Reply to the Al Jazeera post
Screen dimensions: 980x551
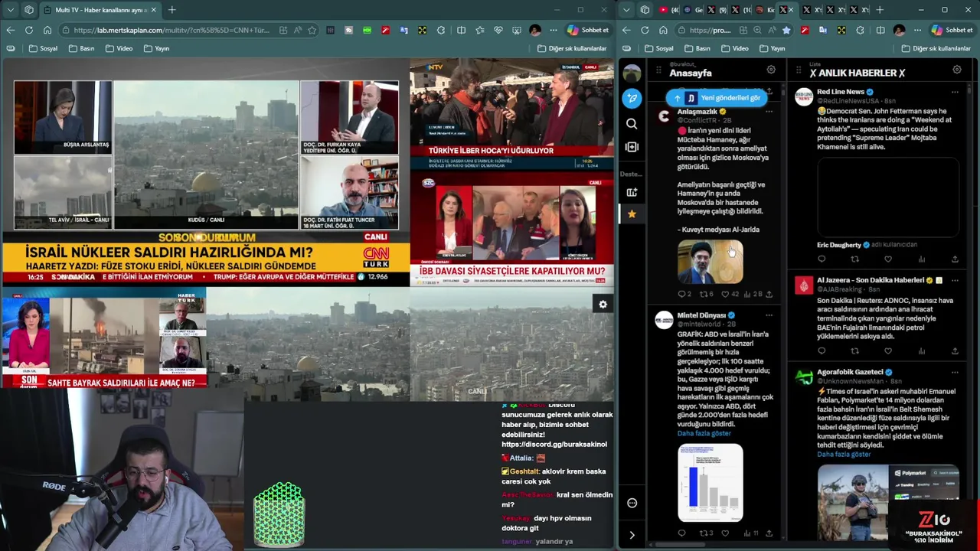[x=822, y=350]
